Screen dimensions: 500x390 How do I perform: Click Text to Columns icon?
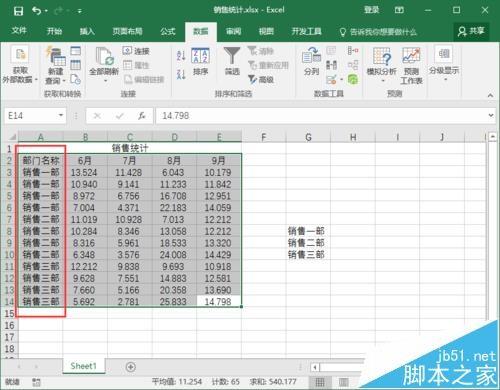pyautogui.click(x=311, y=55)
